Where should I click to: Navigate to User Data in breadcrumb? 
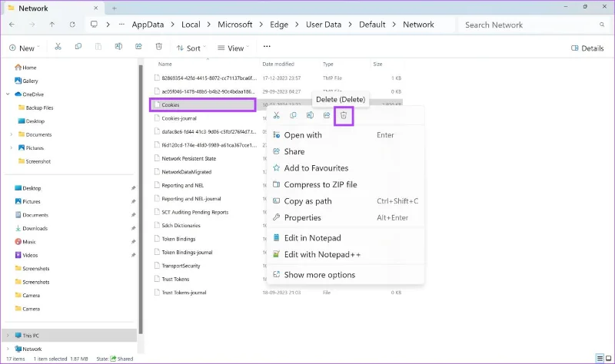[x=324, y=25]
